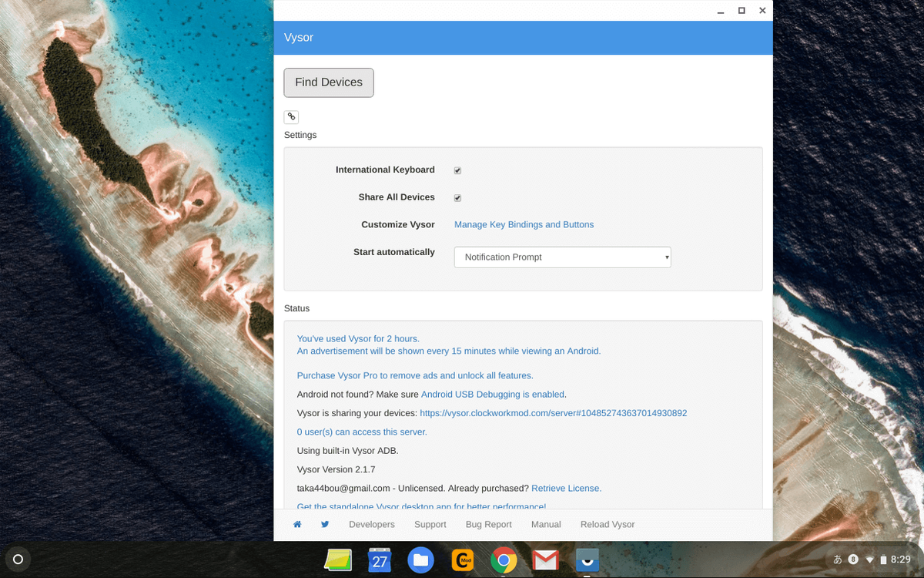Click the Purchase Vysor Pro link

click(x=415, y=375)
